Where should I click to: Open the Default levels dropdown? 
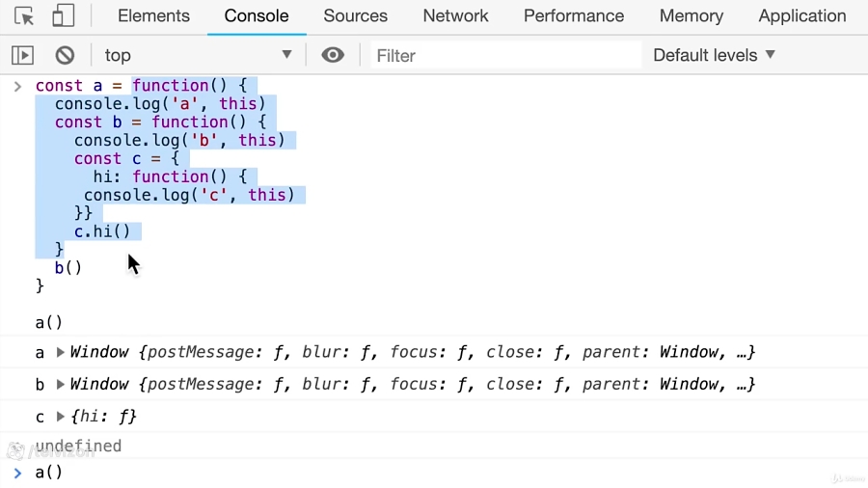point(714,55)
